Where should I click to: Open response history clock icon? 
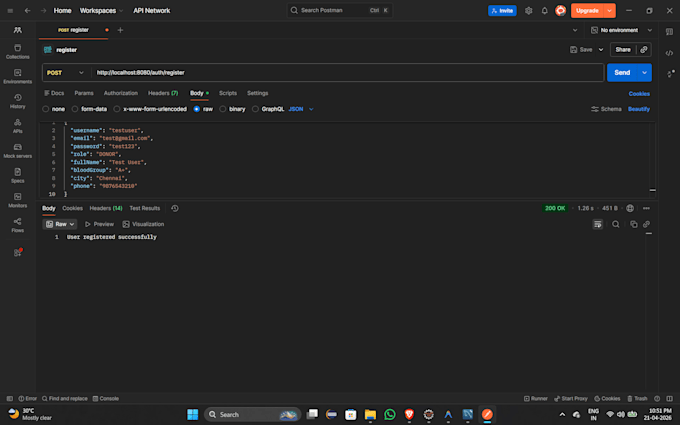[x=175, y=208]
